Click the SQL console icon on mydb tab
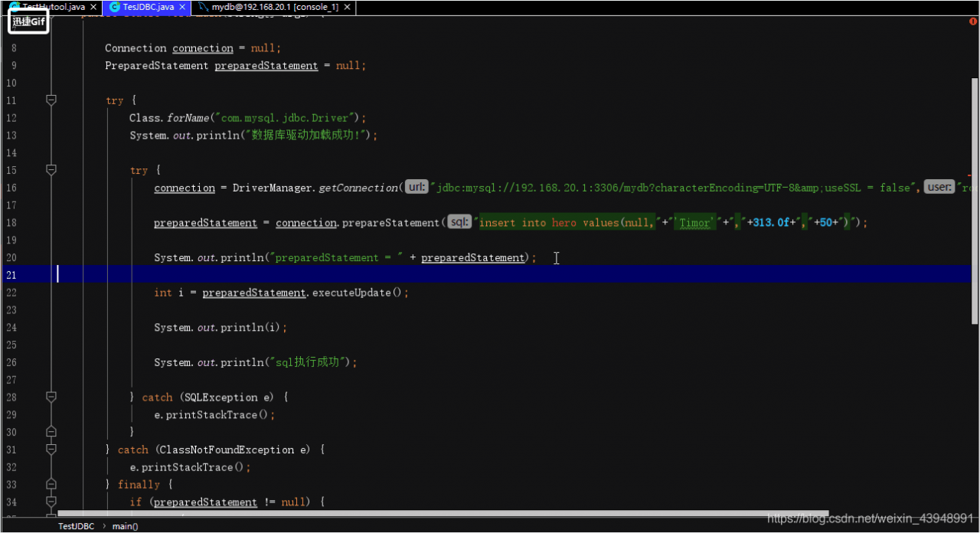The image size is (980, 533). (x=203, y=7)
